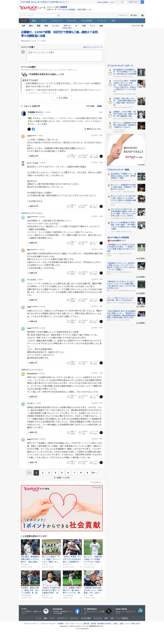Image resolution: width=164 pixels, height=644 pixels.
Task: Click うーん icon on G-バーナムJr. comment
Action: (x=91, y=207)
